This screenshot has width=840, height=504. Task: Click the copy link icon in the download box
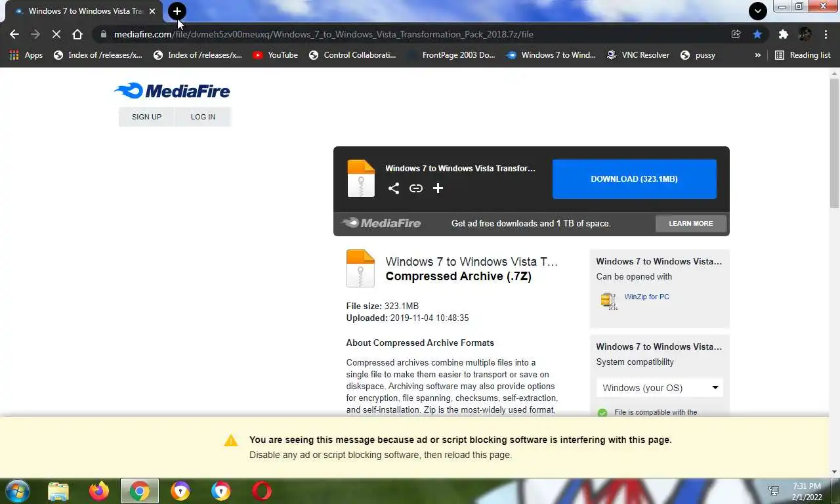click(x=416, y=188)
